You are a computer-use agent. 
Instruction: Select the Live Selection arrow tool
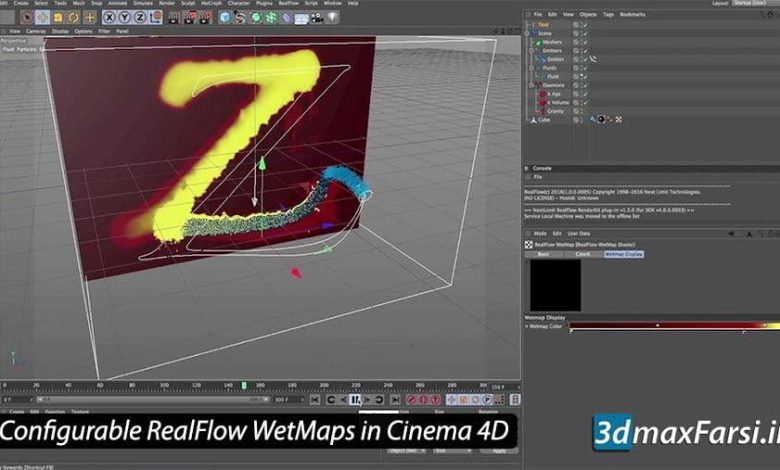coord(26,18)
